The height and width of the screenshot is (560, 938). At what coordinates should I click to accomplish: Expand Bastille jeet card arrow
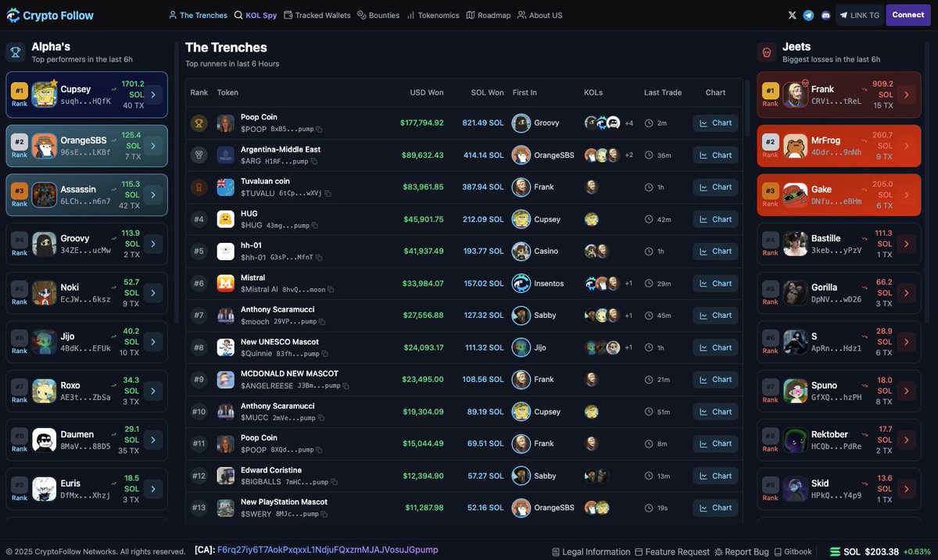(907, 244)
